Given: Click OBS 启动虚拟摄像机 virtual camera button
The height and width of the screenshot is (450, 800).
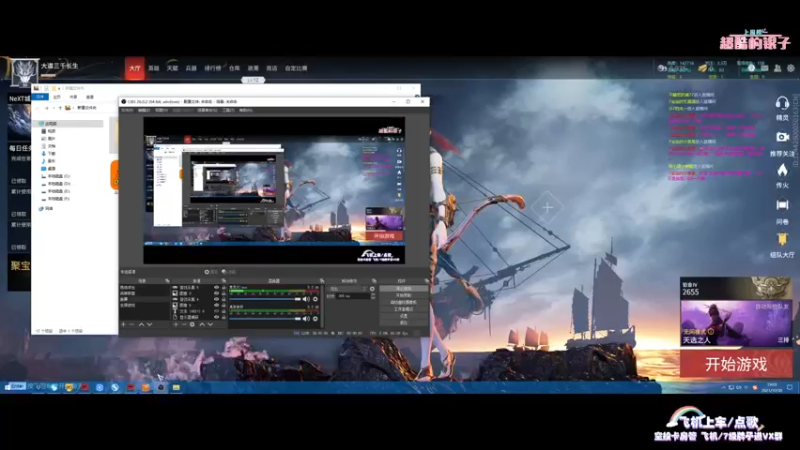Looking at the screenshot, I should (x=404, y=302).
